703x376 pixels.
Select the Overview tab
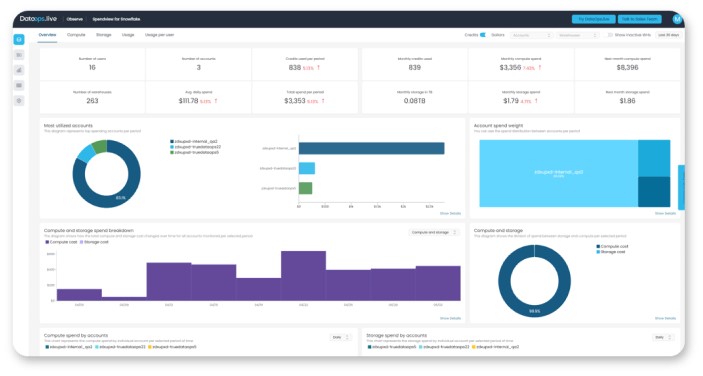pyautogui.click(x=47, y=35)
